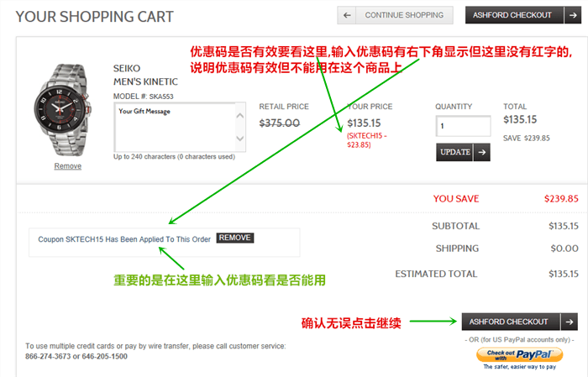Click the back arrow beside Continue Shopping
The height and width of the screenshot is (377, 588).
point(346,15)
